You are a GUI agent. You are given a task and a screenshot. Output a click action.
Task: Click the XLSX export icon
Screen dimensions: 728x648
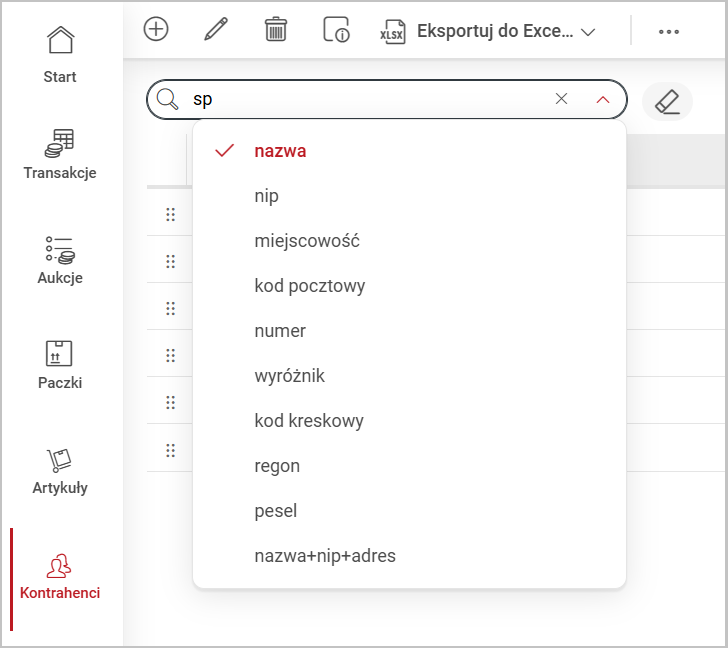pyautogui.click(x=393, y=31)
